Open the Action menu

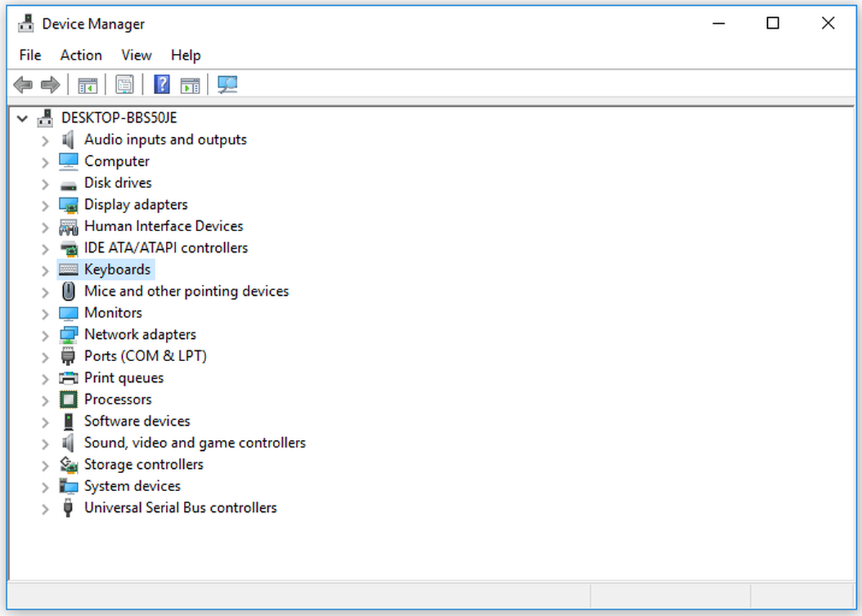click(81, 55)
